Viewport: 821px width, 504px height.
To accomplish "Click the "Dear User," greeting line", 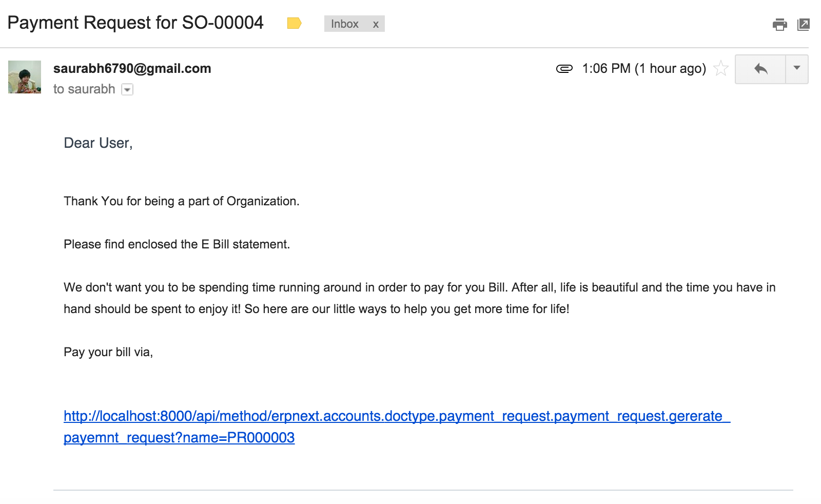I will (98, 143).
